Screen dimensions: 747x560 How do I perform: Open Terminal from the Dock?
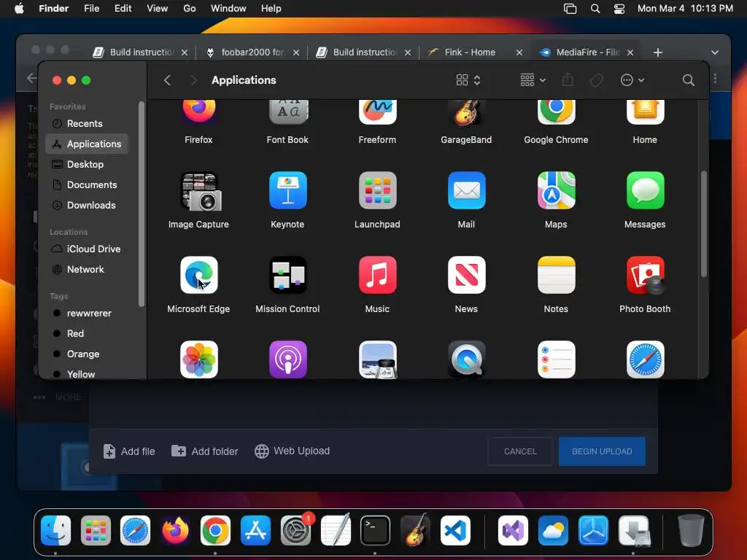376,531
